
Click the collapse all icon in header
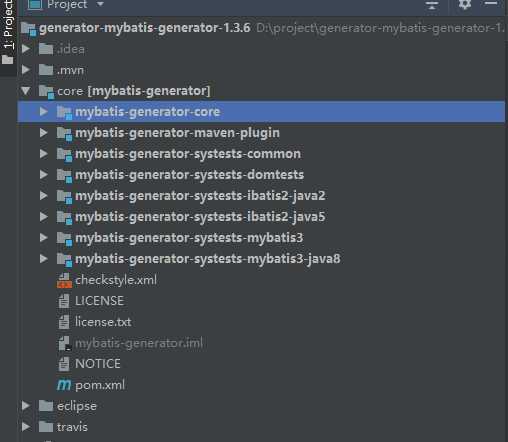[432, 5]
